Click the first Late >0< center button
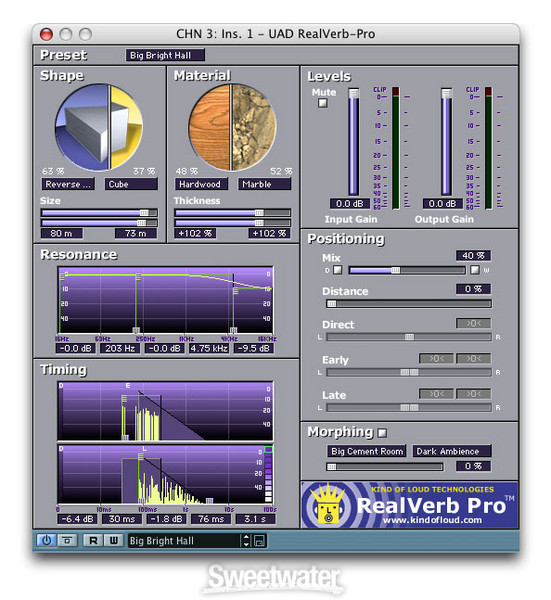Image resolution: width=551 pixels, height=600 pixels. (436, 394)
